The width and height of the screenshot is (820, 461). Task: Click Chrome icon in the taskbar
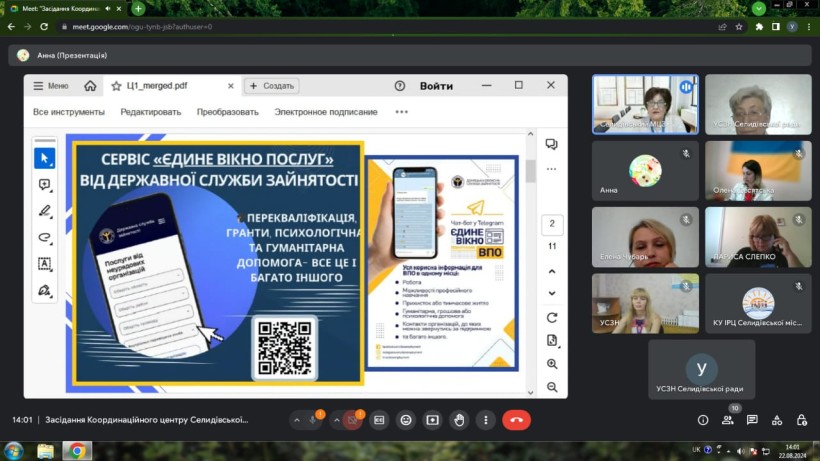[x=77, y=451]
